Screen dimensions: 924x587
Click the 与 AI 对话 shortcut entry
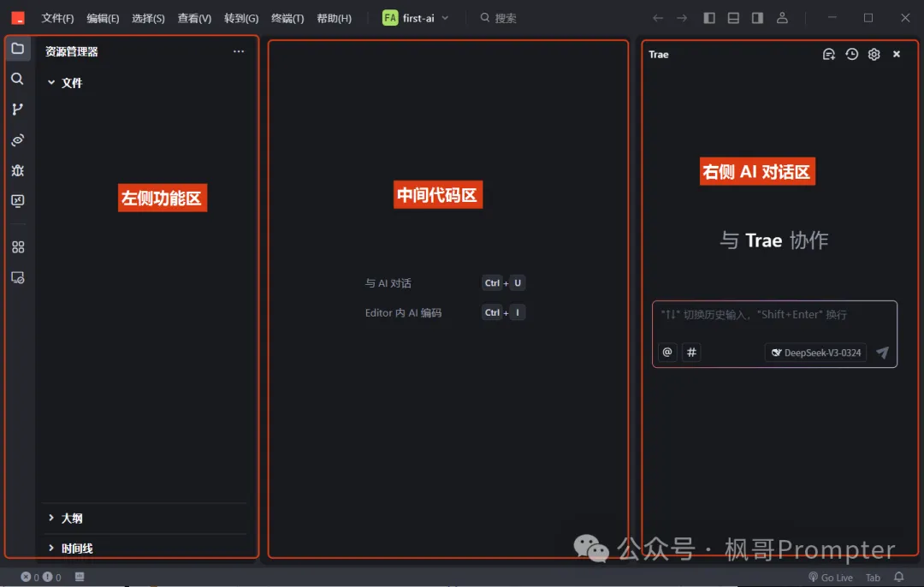[444, 283]
